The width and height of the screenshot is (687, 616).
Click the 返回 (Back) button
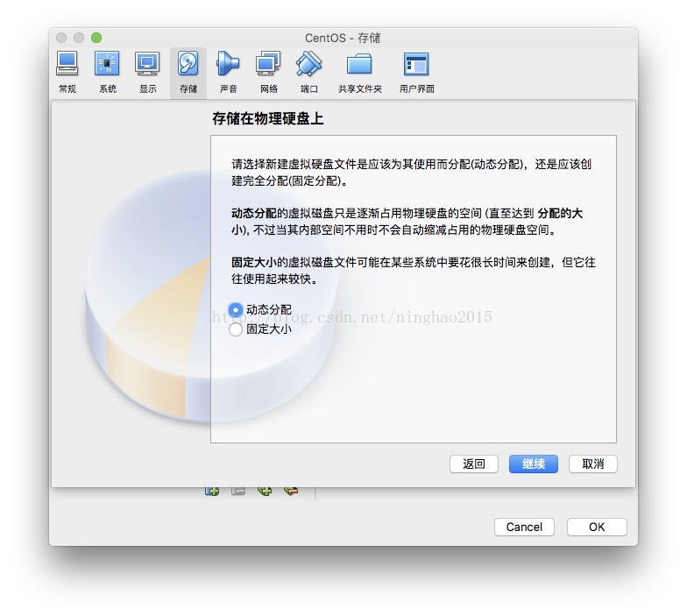pyautogui.click(x=473, y=464)
